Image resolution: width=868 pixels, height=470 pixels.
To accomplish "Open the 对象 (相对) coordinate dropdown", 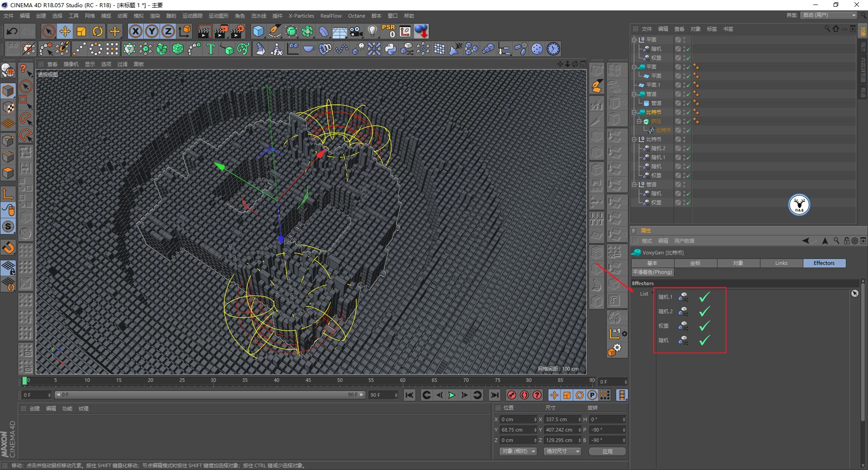I will coord(518,451).
